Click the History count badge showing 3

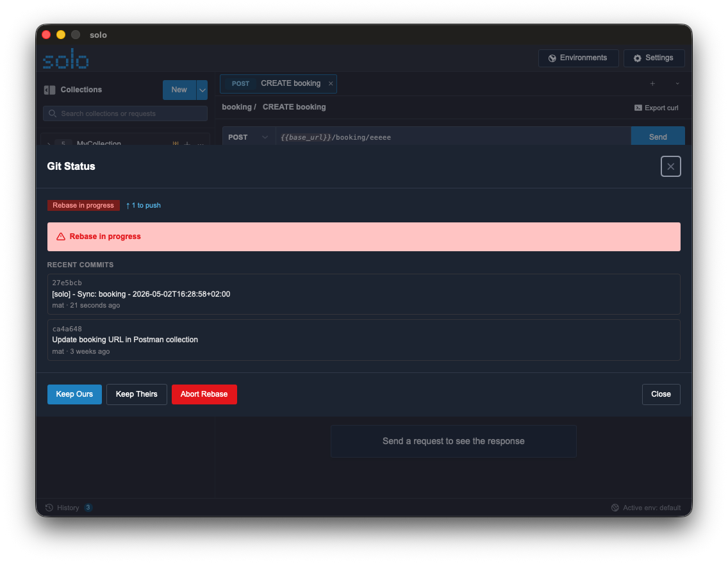pyautogui.click(x=88, y=508)
